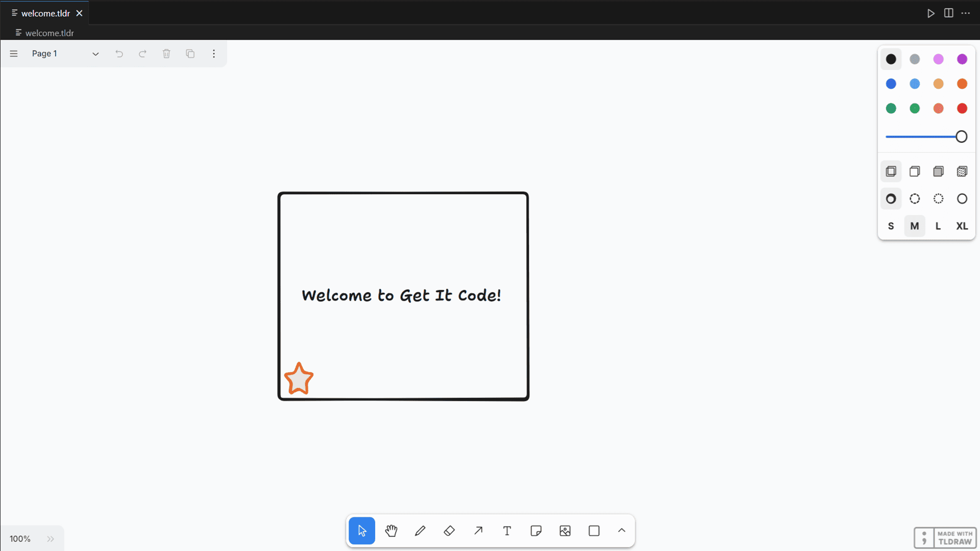
Task: Click the opacity slider handle
Action: [961, 137]
